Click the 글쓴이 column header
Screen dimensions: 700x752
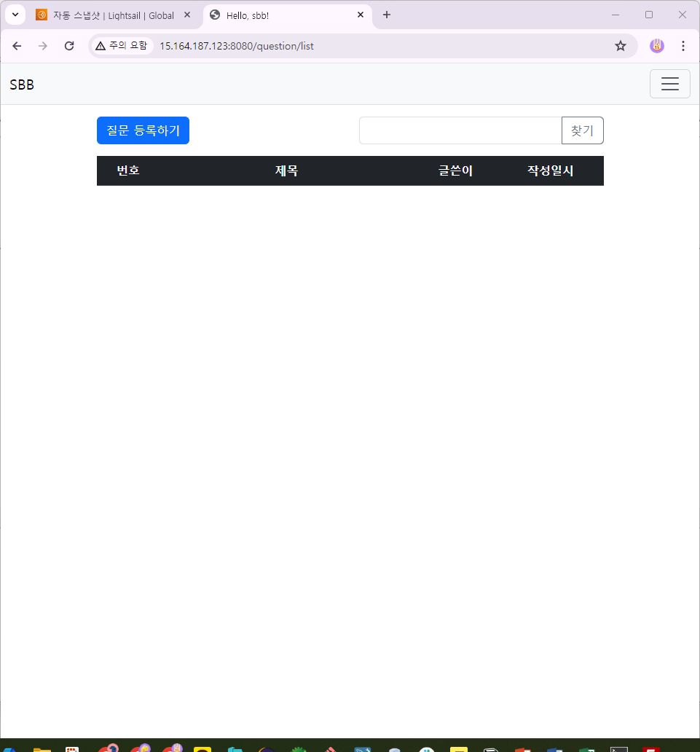[455, 171]
